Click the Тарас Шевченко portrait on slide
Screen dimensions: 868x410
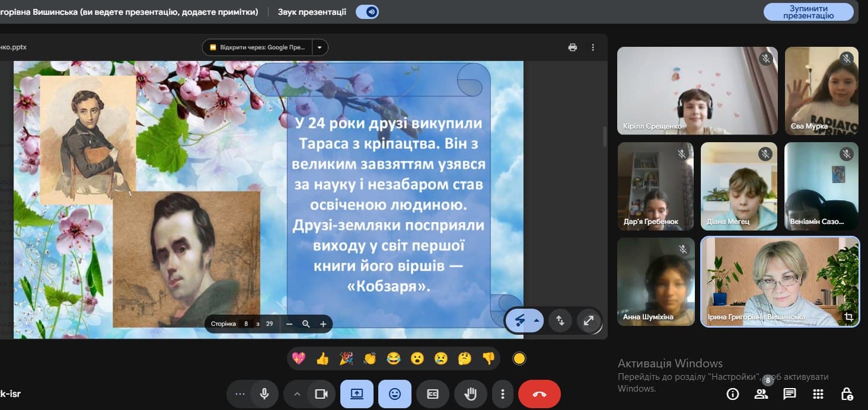tap(187, 259)
